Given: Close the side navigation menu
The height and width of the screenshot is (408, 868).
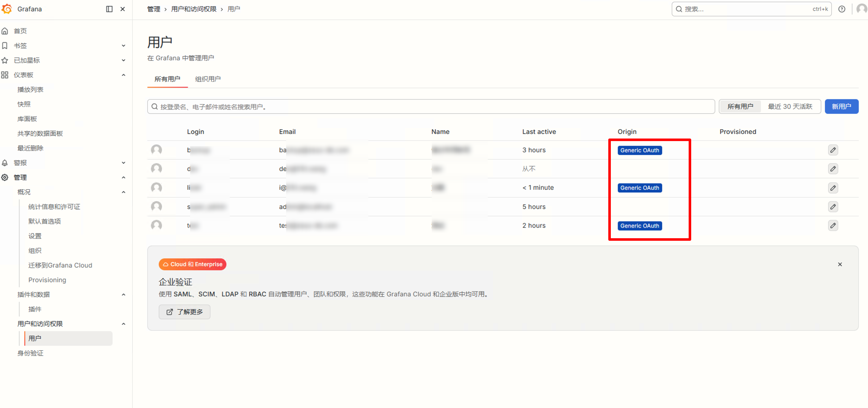Looking at the screenshot, I should pos(123,9).
